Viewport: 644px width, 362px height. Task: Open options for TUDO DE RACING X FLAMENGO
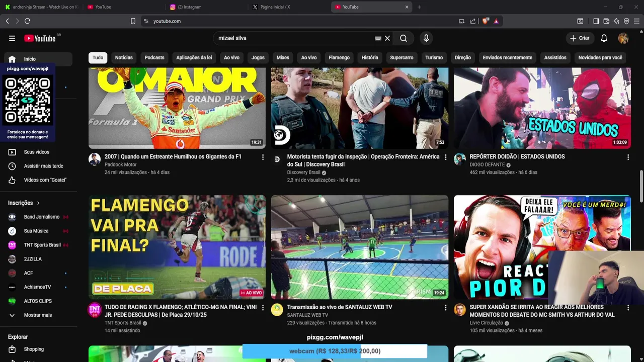pyautogui.click(x=263, y=308)
